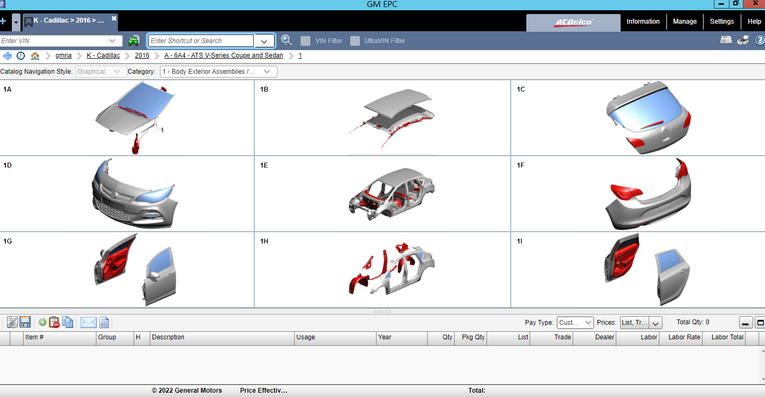Click the blue back arrow icon
The height and width of the screenshot is (397, 765).
pos(7,56)
